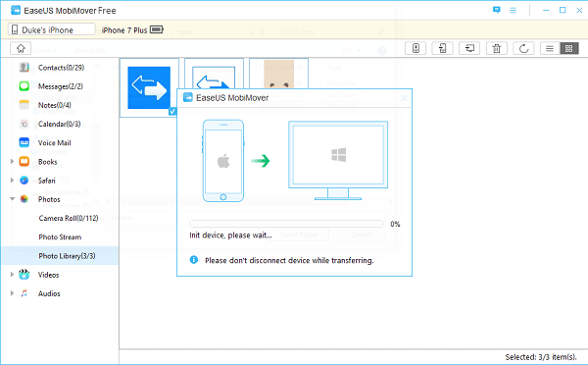
Task: Click the orange Books icon
Action: click(24, 162)
